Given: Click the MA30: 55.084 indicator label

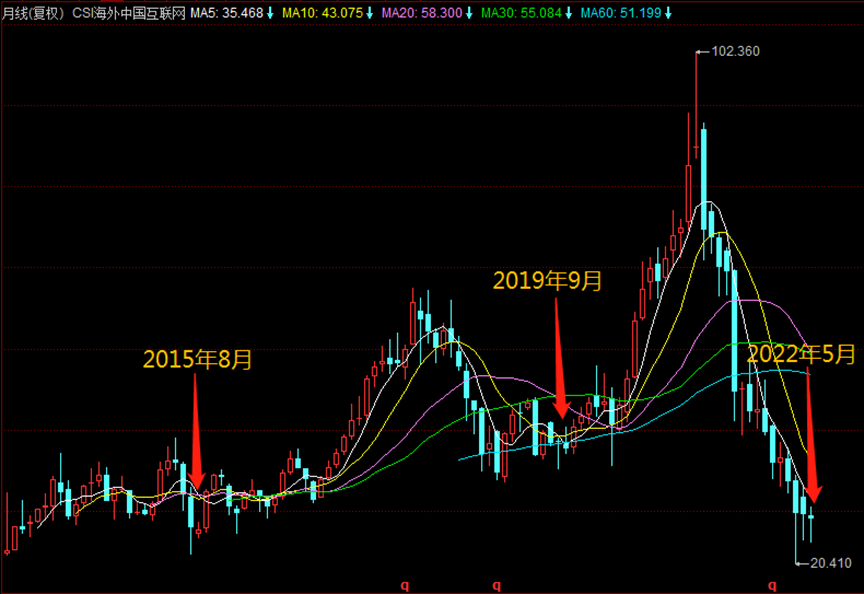Looking at the screenshot, I should click(x=521, y=13).
